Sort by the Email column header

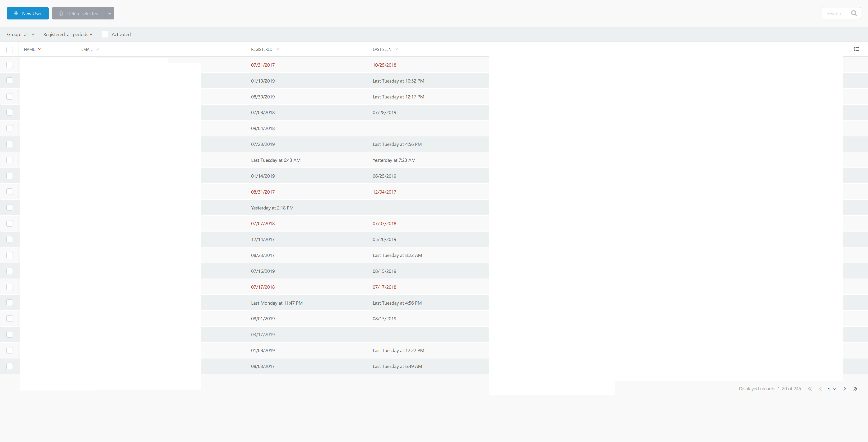pyautogui.click(x=87, y=49)
